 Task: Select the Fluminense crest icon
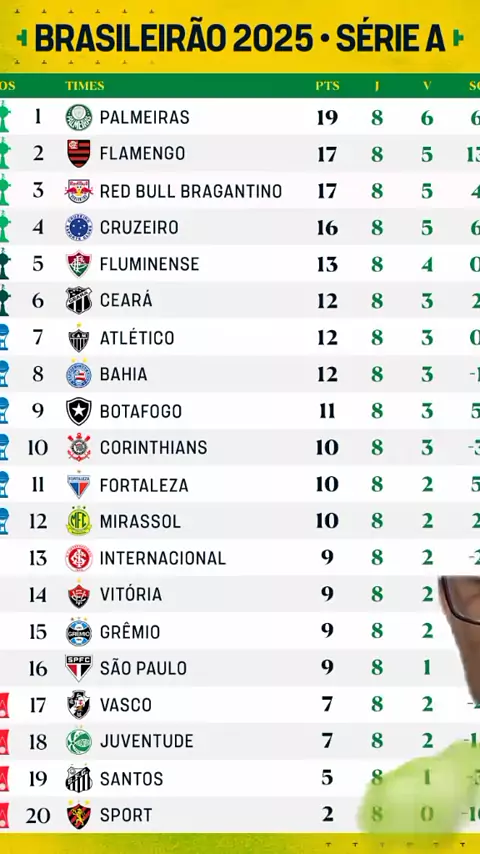pyautogui.click(x=79, y=264)
